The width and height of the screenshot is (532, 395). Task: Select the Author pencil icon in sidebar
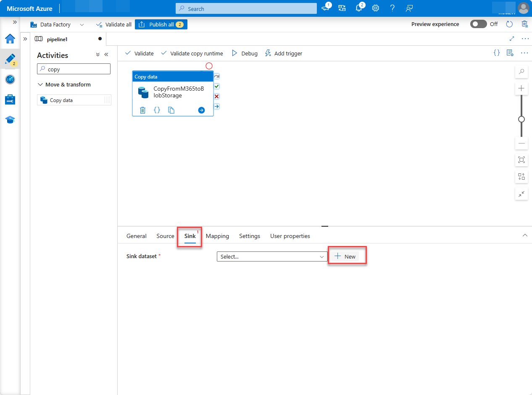(x=10, y=59)
